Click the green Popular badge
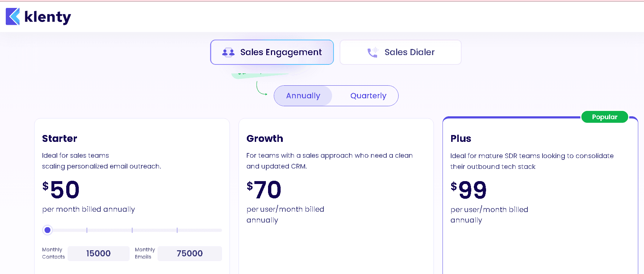The image size is (644, 274). [x=605, y=117]
